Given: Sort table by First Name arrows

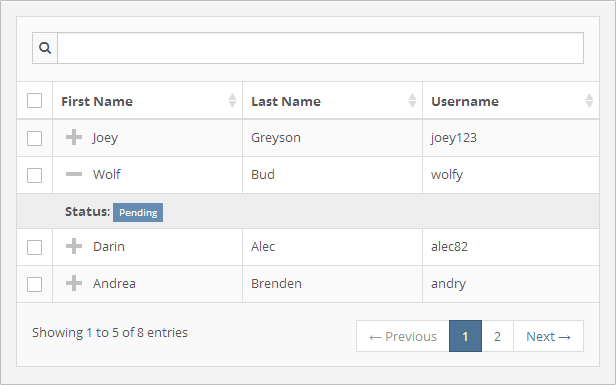Looking at the screenshot, I should (233, 101).
